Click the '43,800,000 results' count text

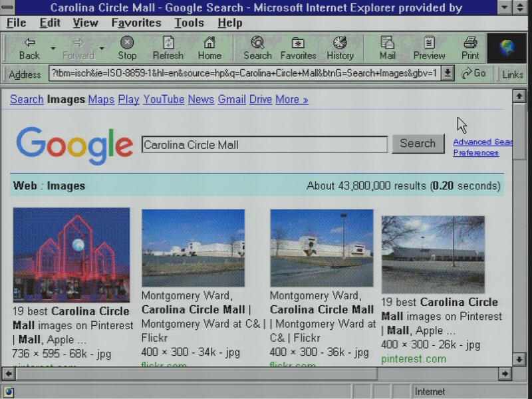[382, 186]
